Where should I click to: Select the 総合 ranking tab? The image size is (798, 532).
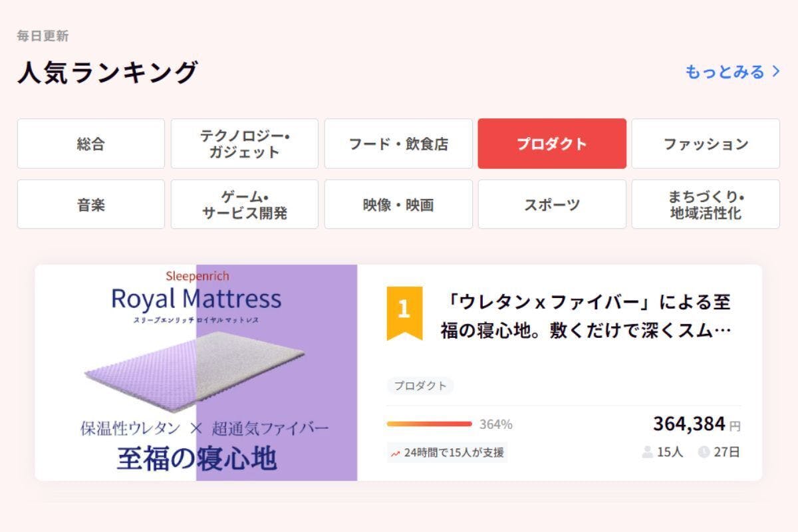point(90,144)
